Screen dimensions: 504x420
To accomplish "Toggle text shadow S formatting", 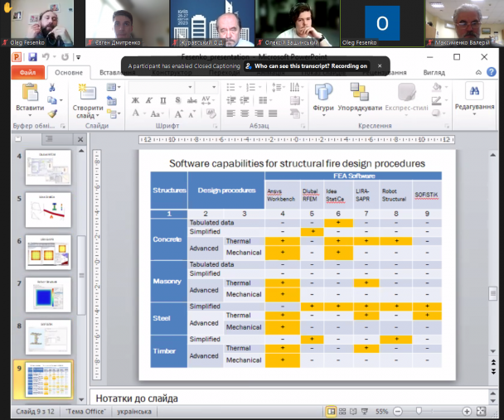I will pos(177,100).
